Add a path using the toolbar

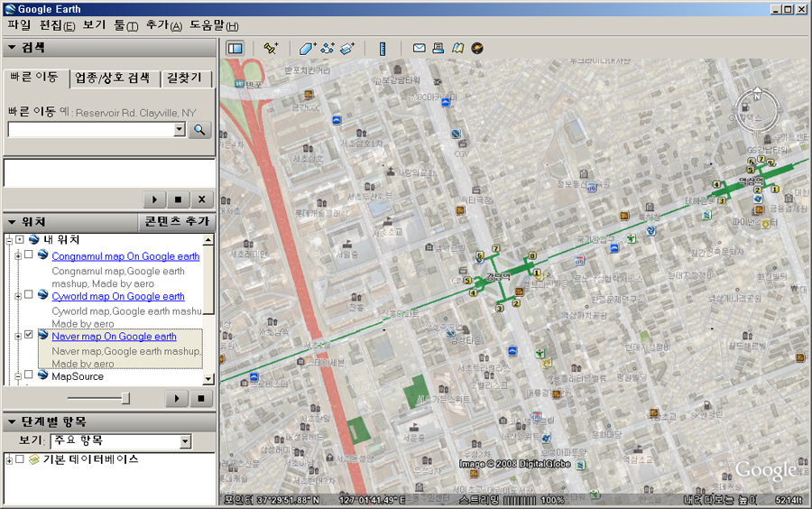(x=328, y=48)
